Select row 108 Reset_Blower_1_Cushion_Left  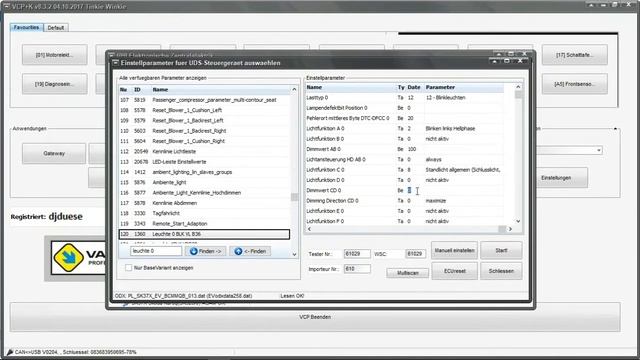click(204, 110)
